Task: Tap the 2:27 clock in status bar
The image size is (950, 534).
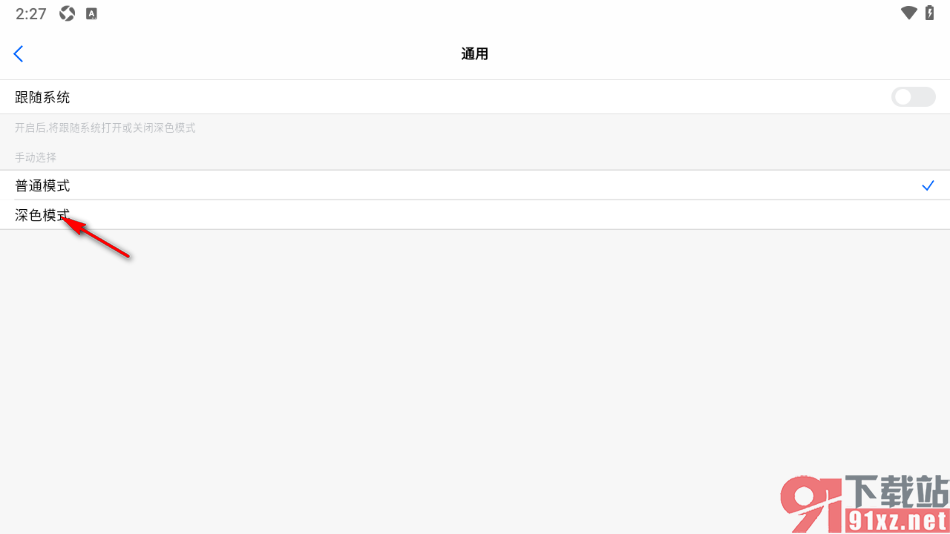Action: click(31, 14)
